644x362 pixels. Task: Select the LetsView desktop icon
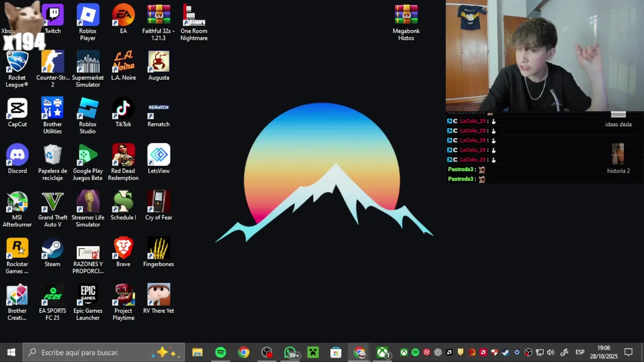pyautogui.click(x=158, y=159)
